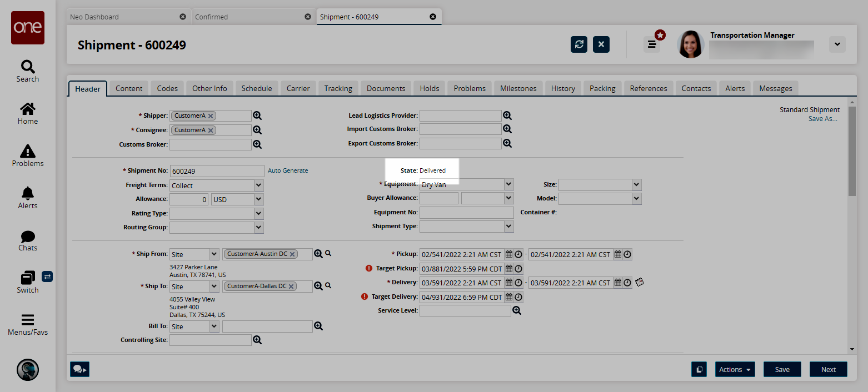The width and height of the screenshot is (868, 392).
Task: Open the Tracking tab
Action: click(338, 88)
